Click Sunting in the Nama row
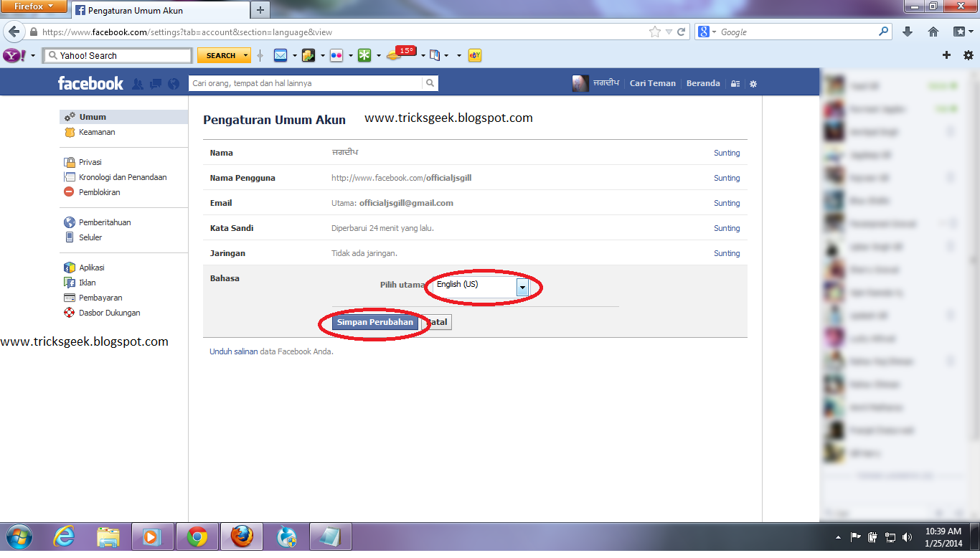 (x=727, y=153)
